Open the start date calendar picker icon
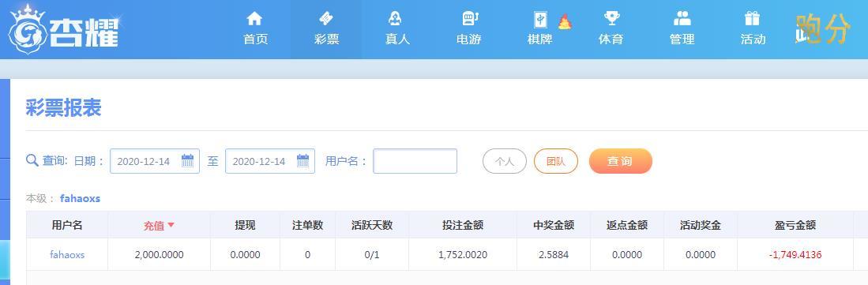Image resolution: width=868 pixels, height=285 pixels. (x=188, y=161)
